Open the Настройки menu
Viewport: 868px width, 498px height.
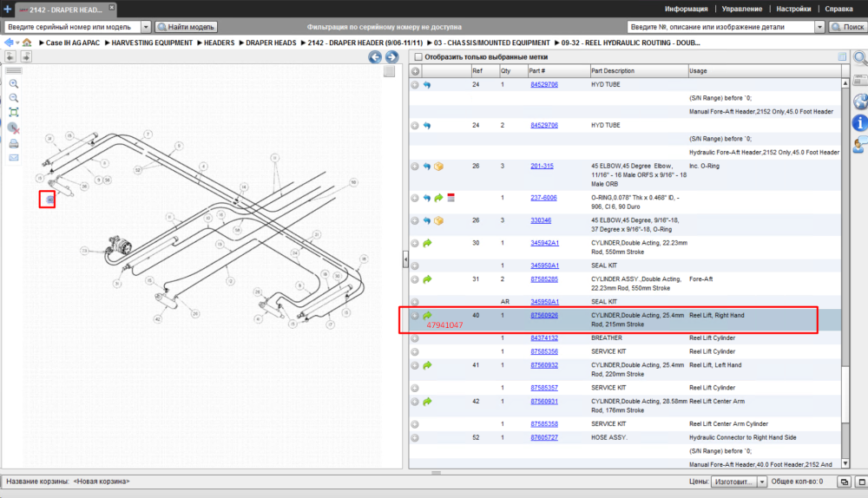coord(793,9)
